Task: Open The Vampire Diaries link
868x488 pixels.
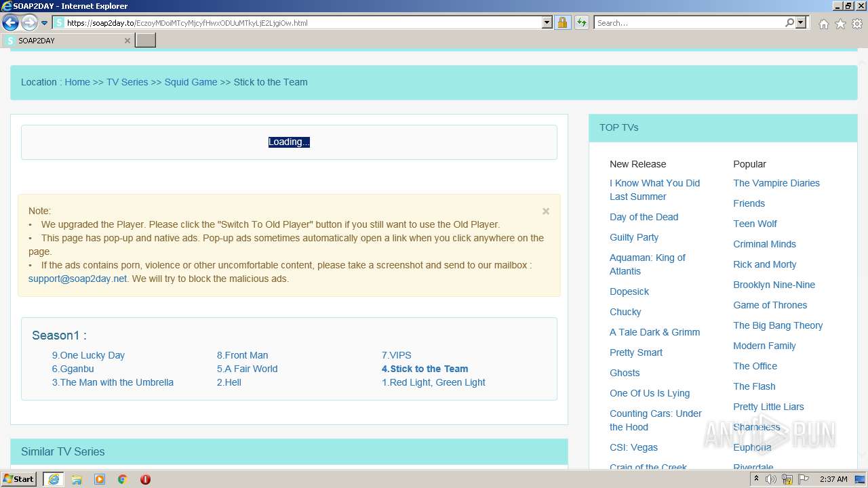Action: pos(776,183)
